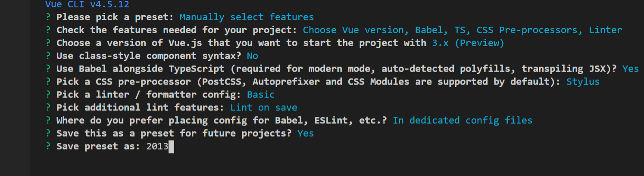Click the question mark beside 'Pick a linter'
The width and height of the screenshot is (644, 176).
(x=48, y=95)
